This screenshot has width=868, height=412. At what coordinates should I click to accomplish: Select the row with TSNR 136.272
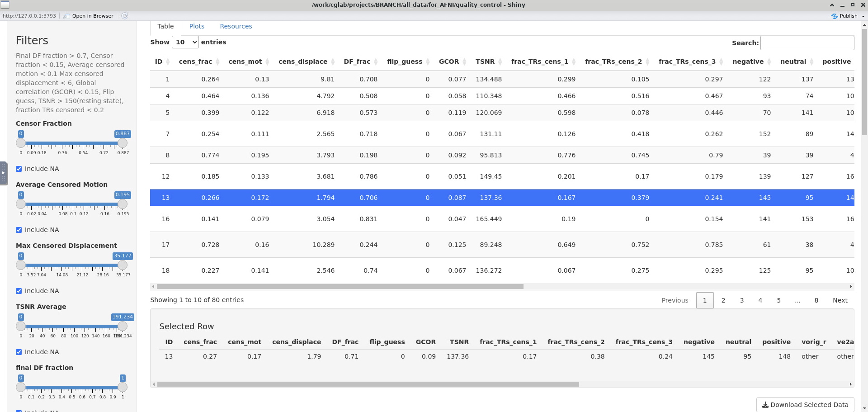click(x=502, y=270)
